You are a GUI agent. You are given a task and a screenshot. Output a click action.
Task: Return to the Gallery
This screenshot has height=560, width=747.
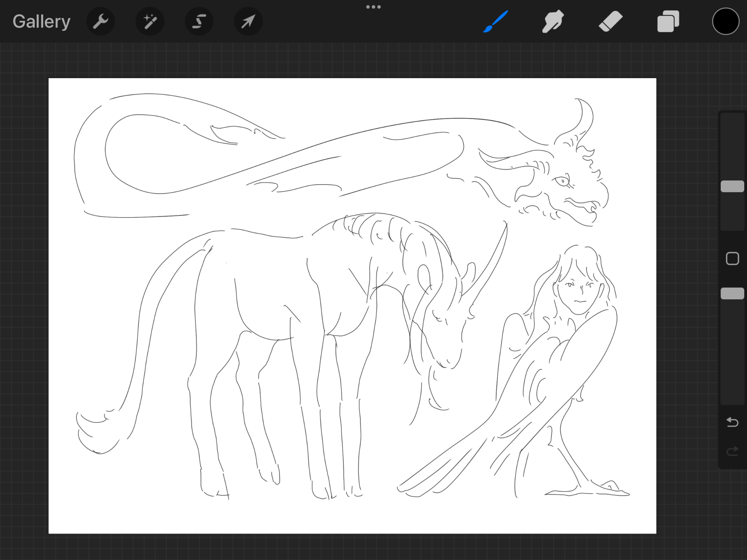[x=41, y=21]
